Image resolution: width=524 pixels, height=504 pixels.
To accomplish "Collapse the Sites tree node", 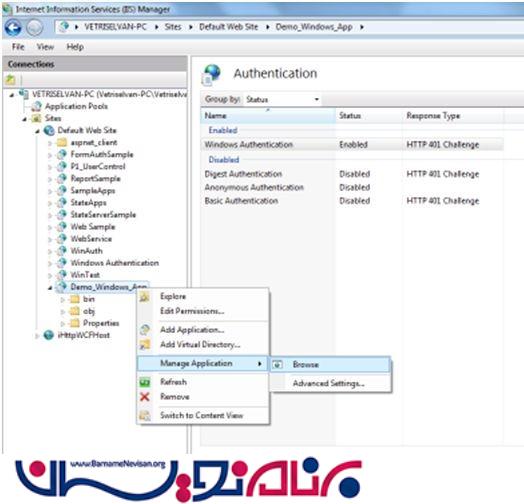I will tap(24, 119).
